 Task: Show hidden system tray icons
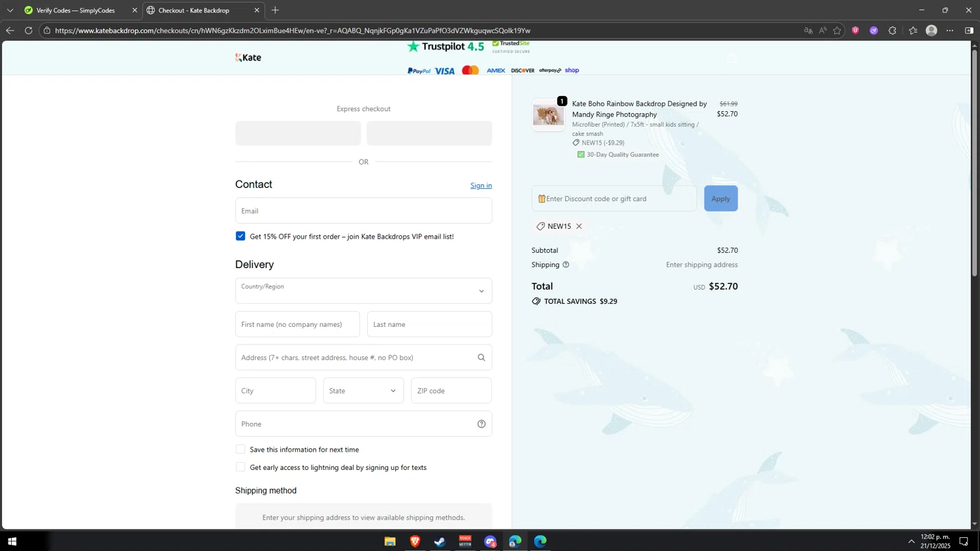coord(911,541)
